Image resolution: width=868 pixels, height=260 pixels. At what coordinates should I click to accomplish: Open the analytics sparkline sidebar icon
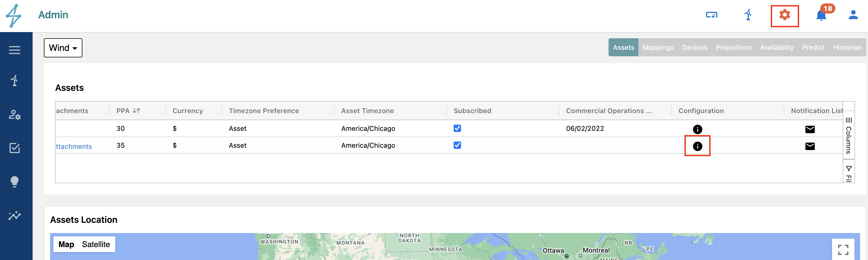coord(15,215)
